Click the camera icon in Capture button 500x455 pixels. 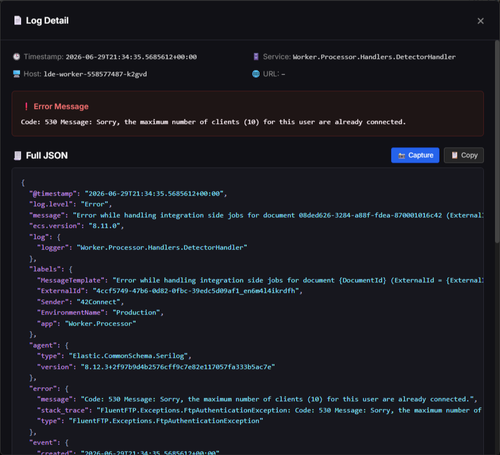(402, 156)
